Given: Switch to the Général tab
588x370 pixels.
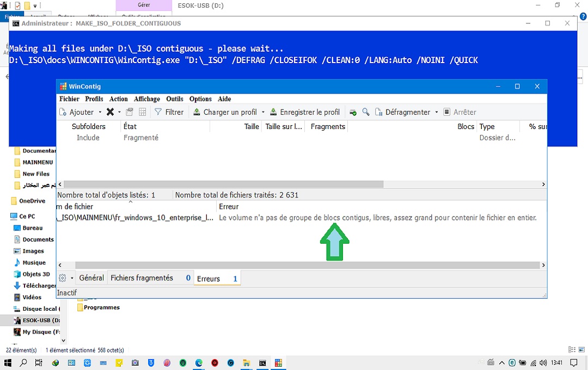Looking at the screenshot, I should (x=91, y=278).
